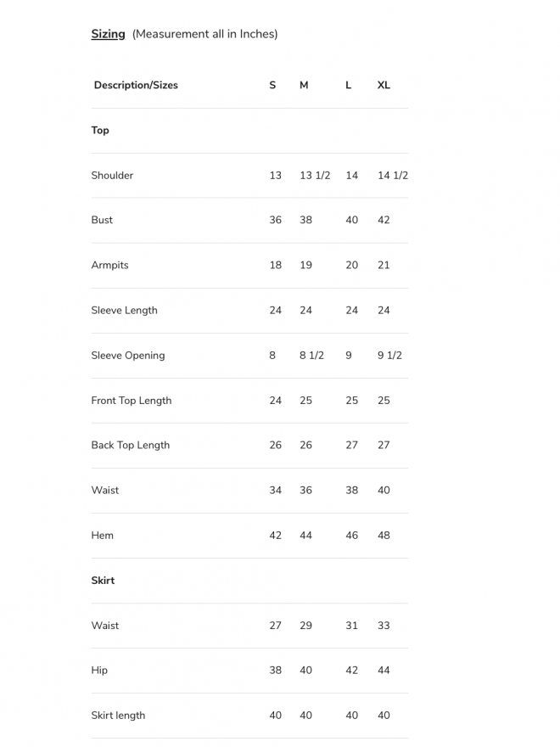
Task: Click the Armpits row label
Action: tap(109, 265)
